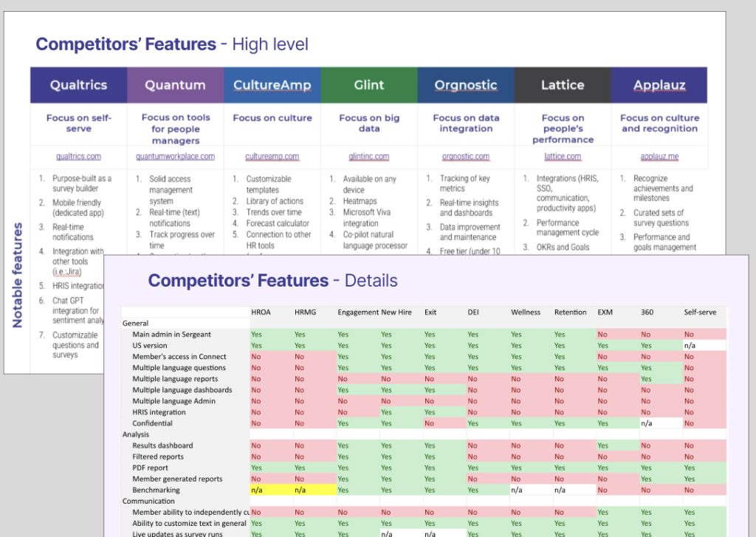756x537 pixels.
Task: Click the 'HRIS integration' row label
Action: pyautogui.click(x=159, y=412)
